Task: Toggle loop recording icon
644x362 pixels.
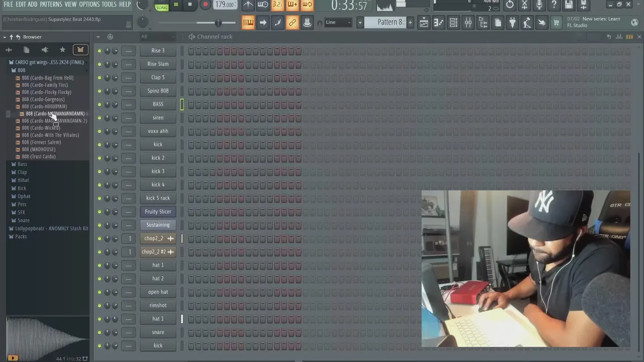Action: [x=307, y=5]
